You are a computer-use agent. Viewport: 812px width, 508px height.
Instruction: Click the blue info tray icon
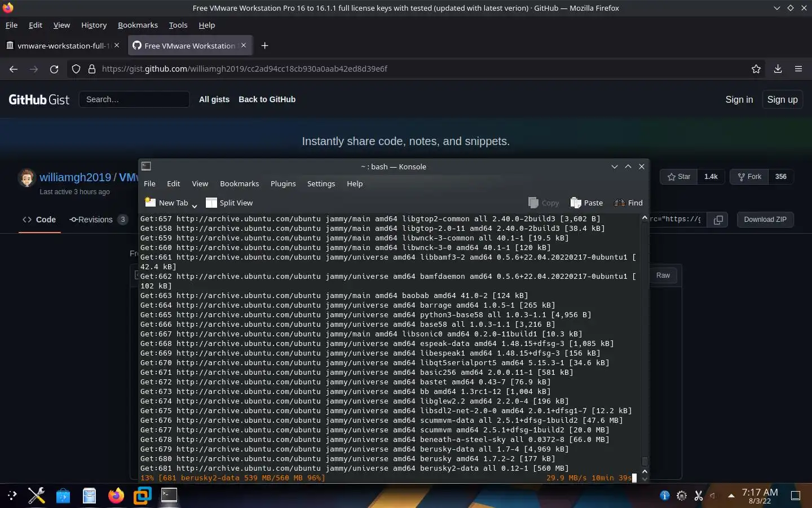pyautogui.click(x=665, y=496)
